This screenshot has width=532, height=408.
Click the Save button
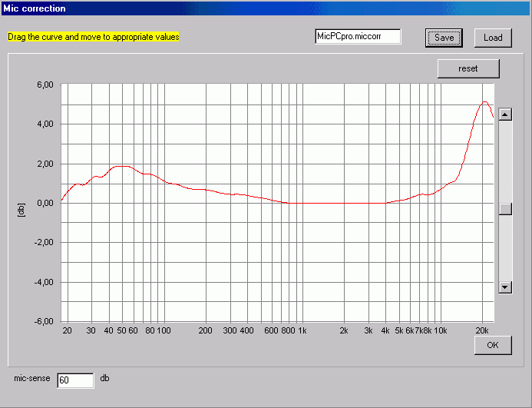(x=444, y=38)
